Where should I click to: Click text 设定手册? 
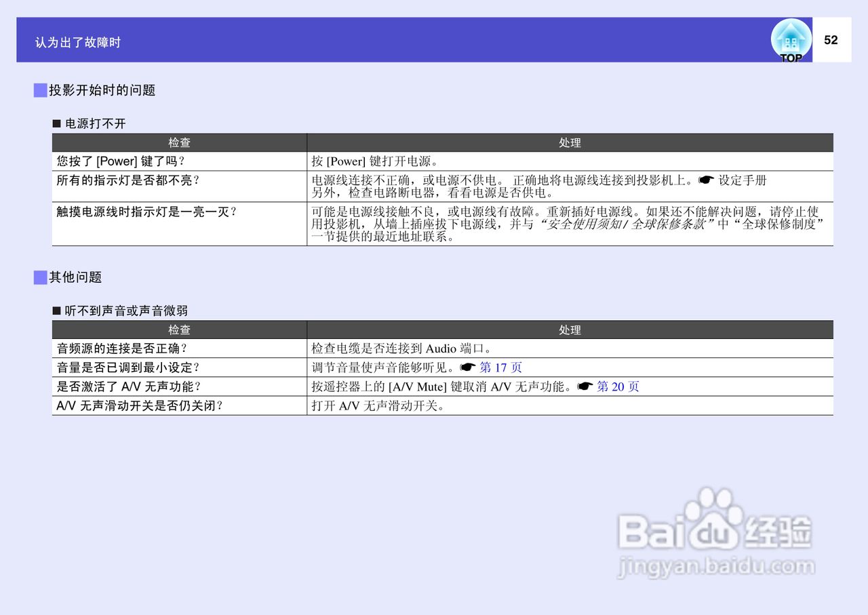click(x=743, y=180)
